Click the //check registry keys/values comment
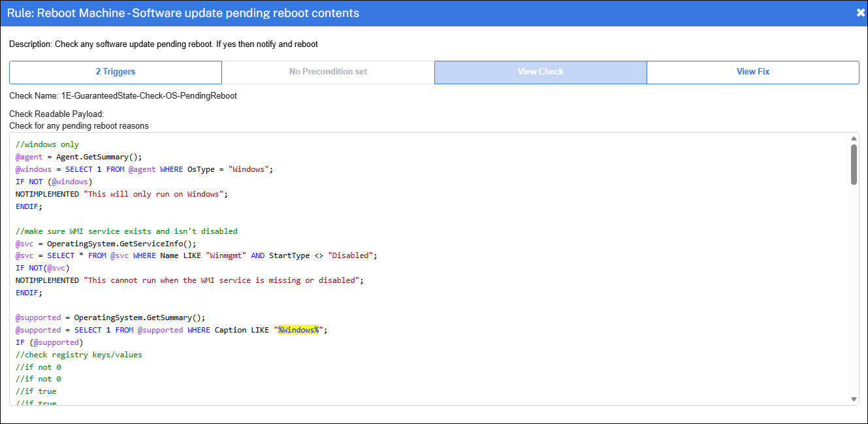The width and height of the screenshot is (868, 424). click(79, 355)
